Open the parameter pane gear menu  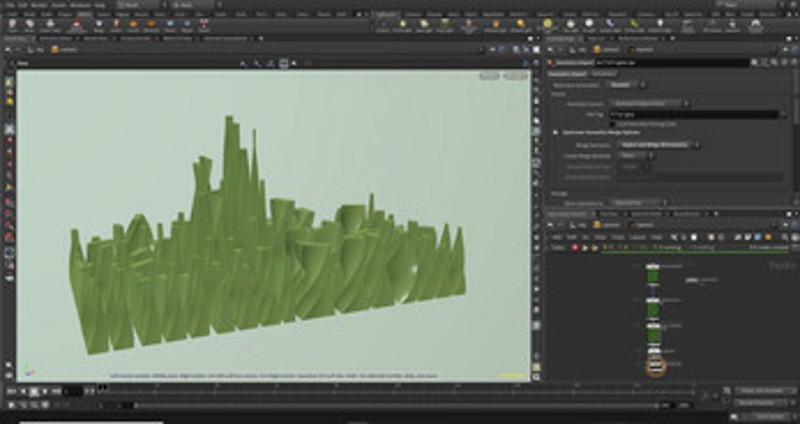click(755, 62)
